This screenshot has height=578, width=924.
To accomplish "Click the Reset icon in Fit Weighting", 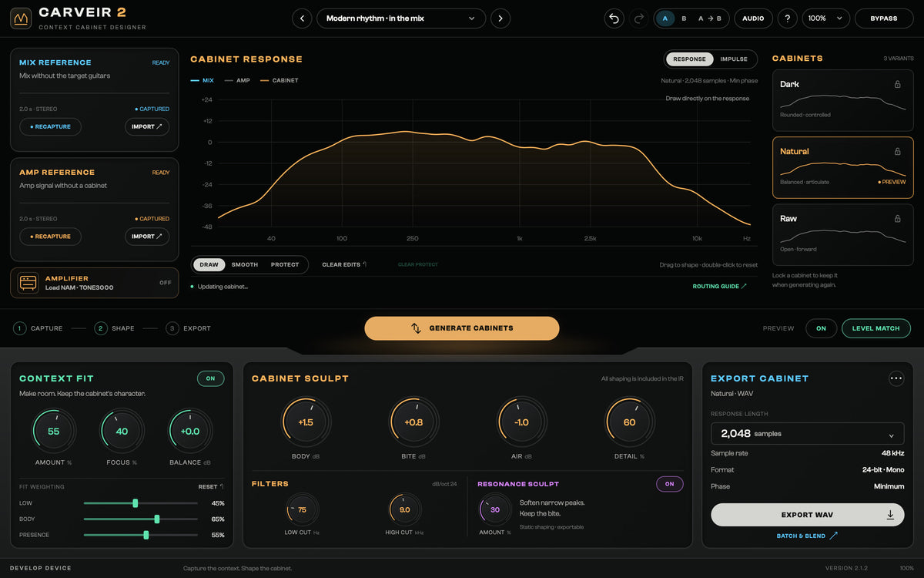I will coord(222,487).
